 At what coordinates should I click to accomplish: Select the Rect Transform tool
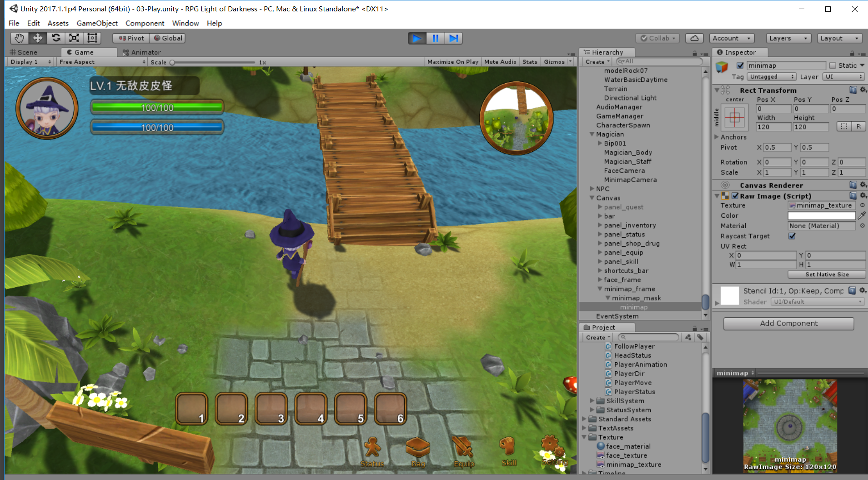click(x=92, y=38)
